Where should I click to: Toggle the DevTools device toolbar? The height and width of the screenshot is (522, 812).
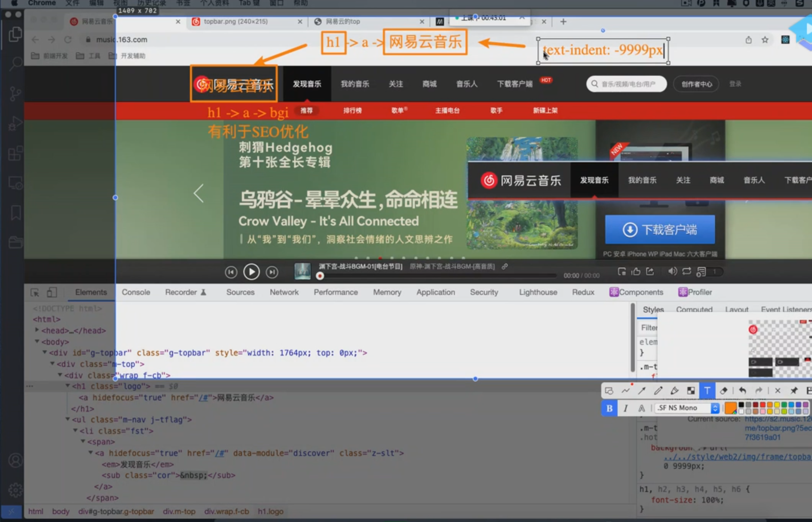(x=52, y=293)
